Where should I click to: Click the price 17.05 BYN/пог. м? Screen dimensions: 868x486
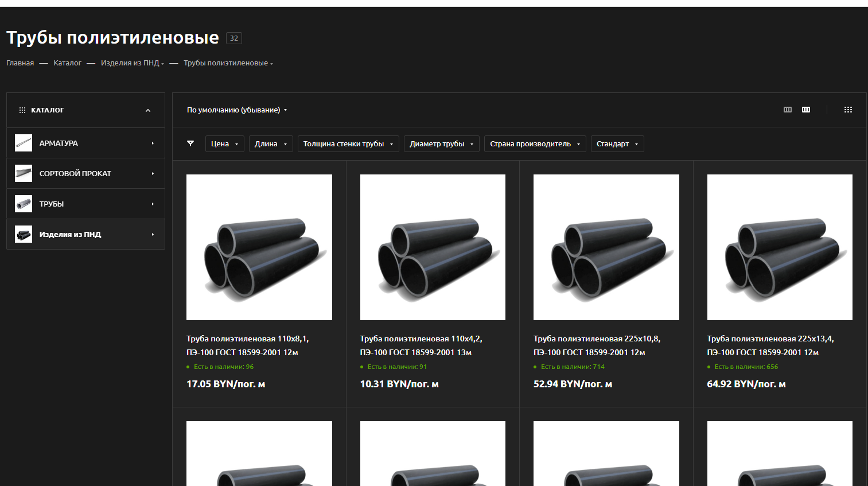[226, 384]
